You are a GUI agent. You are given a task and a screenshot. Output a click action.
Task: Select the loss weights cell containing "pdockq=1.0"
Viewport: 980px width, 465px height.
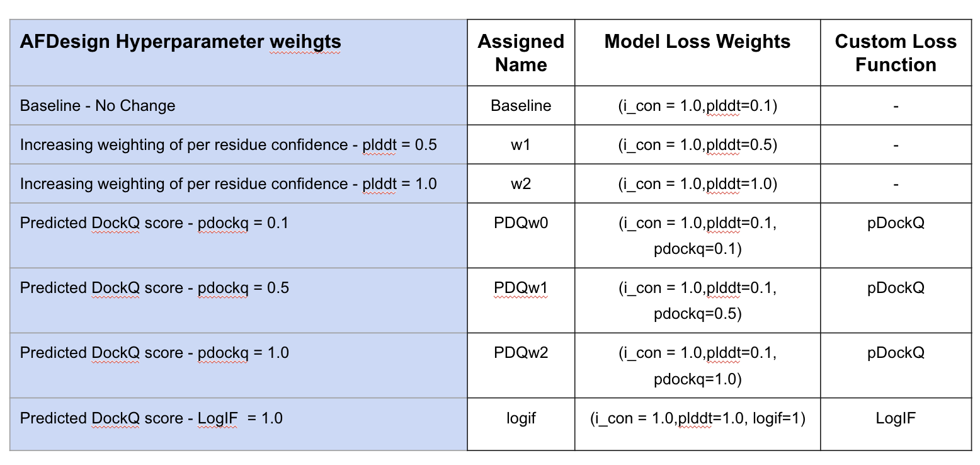697,365
